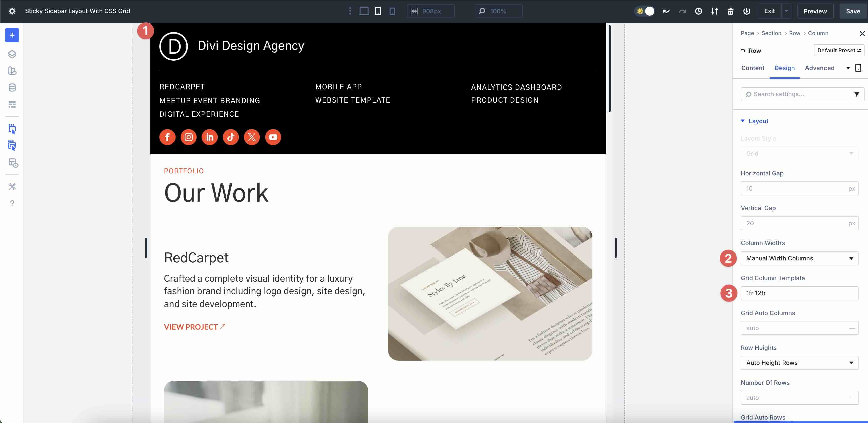Click the trash icon in the toolbar
The height and width of the screenshot is (423, 868).
(730, 11)
